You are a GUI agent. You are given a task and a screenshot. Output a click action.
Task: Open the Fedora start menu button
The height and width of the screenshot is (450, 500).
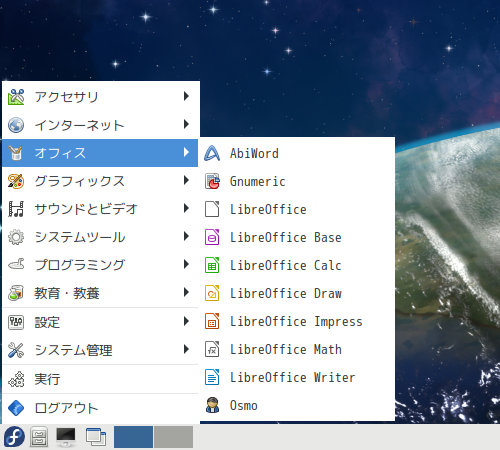[14, 436]
